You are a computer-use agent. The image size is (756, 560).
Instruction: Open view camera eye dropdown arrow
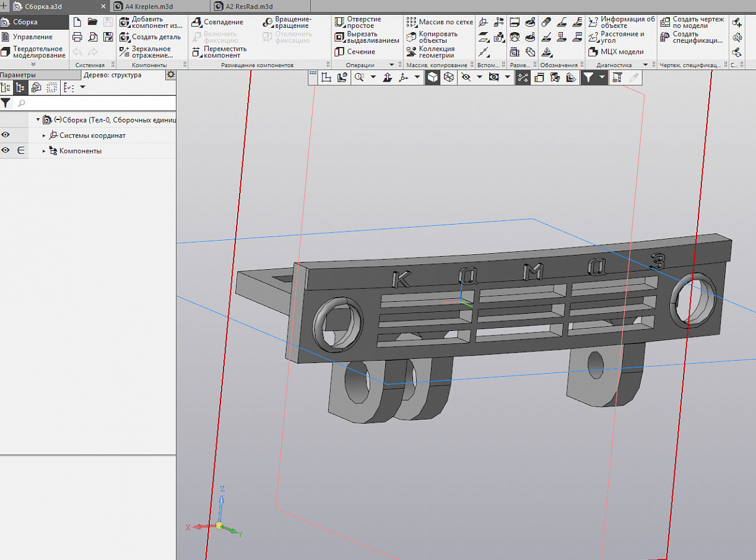pyautogui.click(x=508, y=77)
